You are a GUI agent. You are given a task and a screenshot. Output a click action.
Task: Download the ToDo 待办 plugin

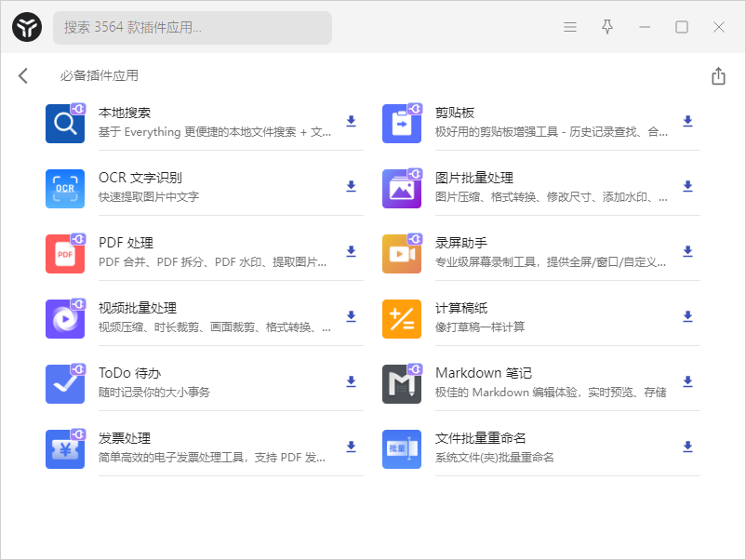pos(351,381)
